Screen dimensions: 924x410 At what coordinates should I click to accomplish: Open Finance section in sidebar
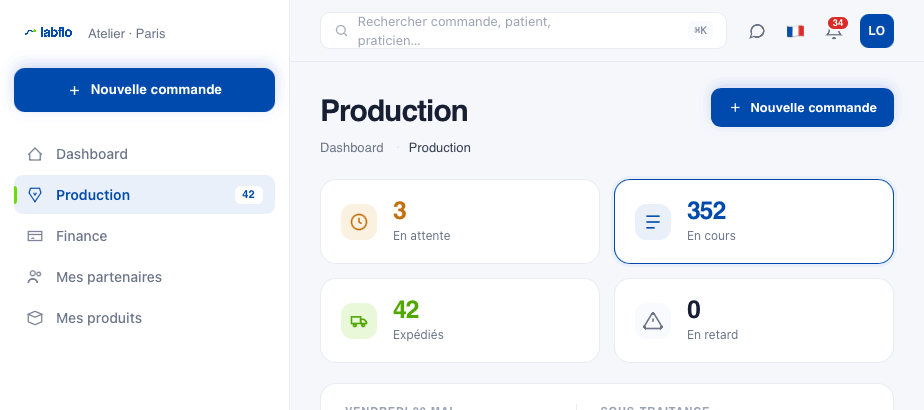tap(144, 236)
